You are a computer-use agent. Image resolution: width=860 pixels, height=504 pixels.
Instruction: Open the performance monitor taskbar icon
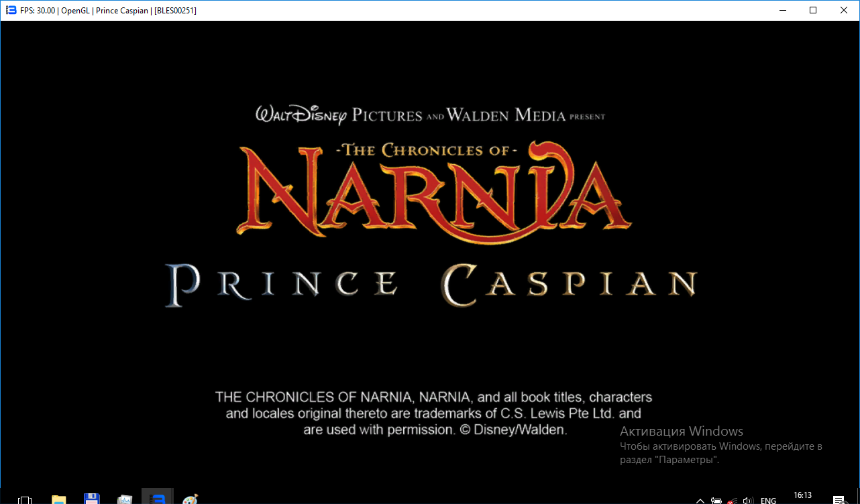tap(125, 499)
